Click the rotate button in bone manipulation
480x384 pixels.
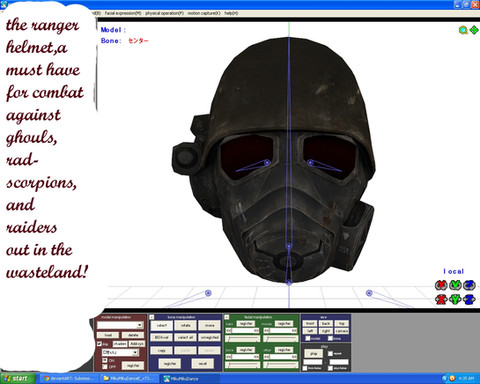(185, 325)
